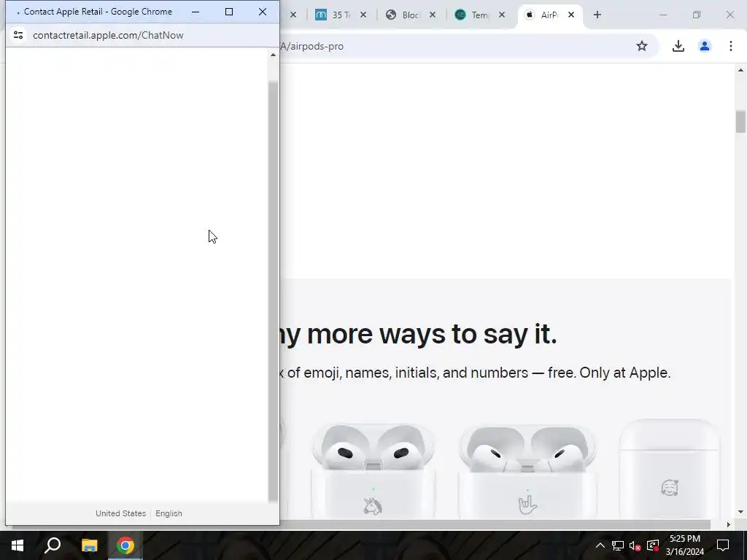Image resolution: width=747 pixels, height=560 pixels.
Task: Open the Chrome downloads icon
Action: [678, 46]
